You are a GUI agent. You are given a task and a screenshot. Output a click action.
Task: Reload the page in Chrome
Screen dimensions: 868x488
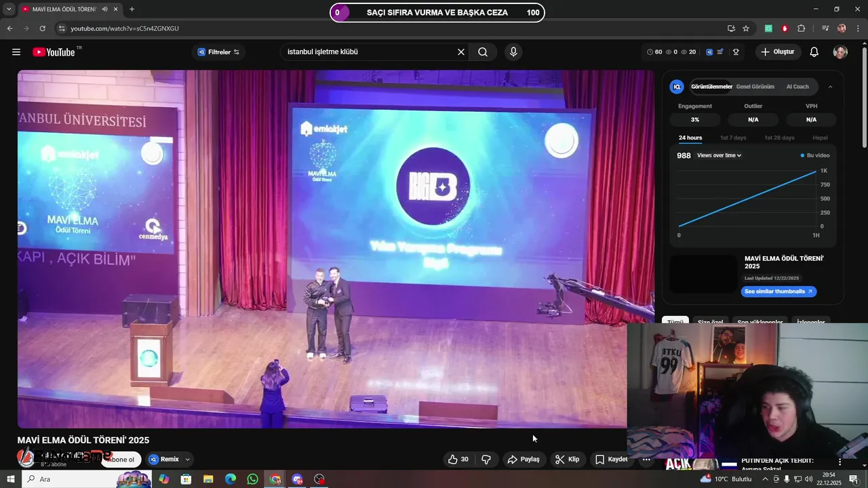pyautogui.click(x=42, y=28)
